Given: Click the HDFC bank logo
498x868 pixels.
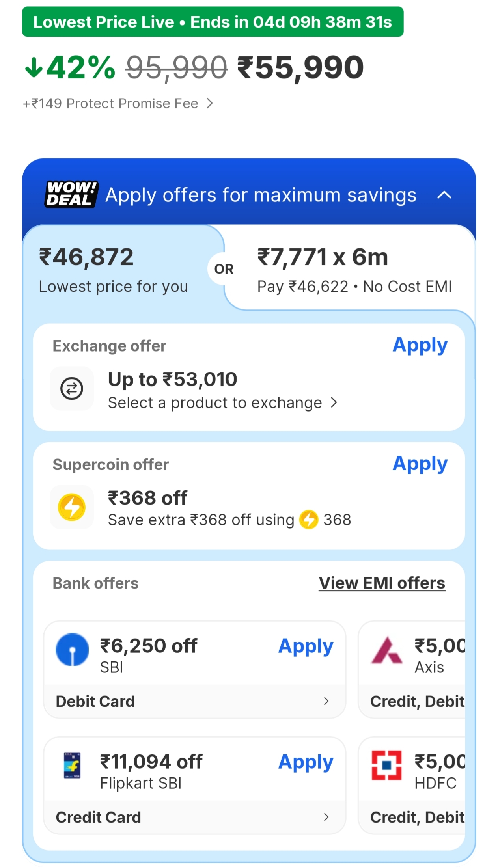Looking at the screenshot, I should (x=386, y=766).
